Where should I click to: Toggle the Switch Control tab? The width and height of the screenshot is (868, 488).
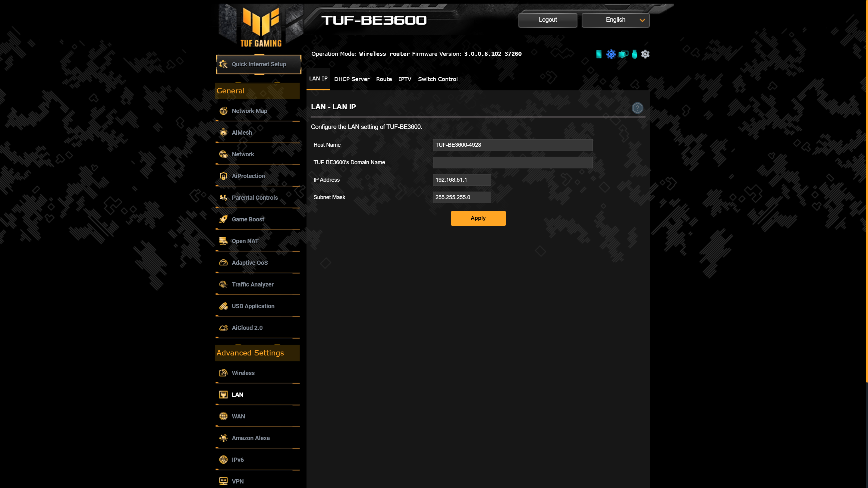438,79
